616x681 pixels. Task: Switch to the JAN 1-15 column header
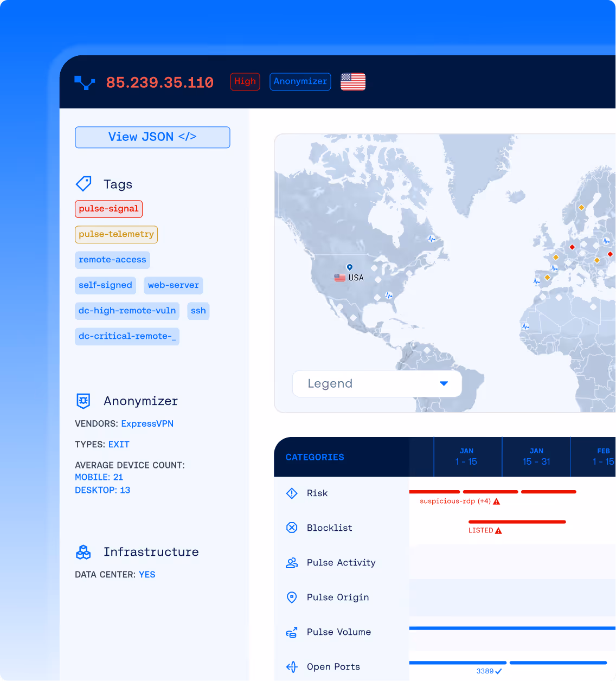(467, 457)
